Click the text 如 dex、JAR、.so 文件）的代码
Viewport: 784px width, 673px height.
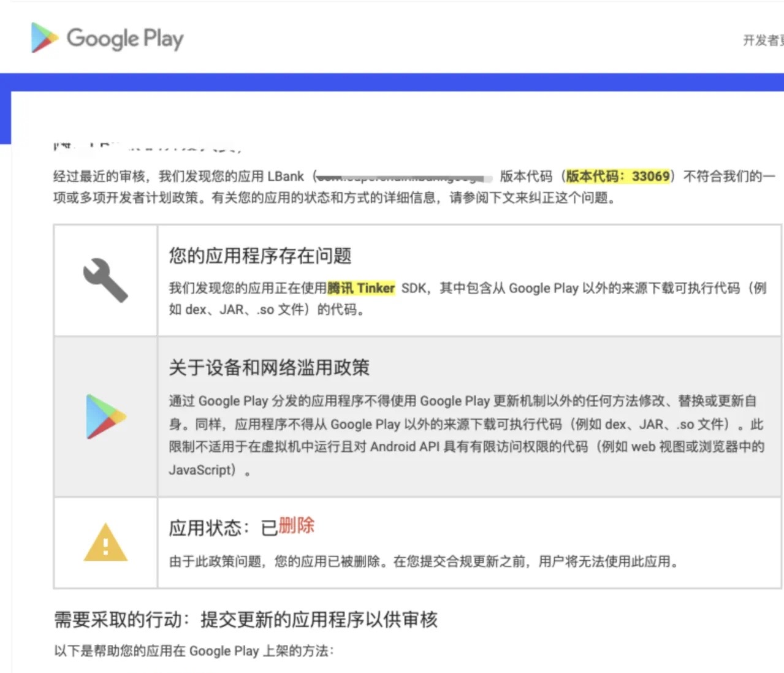pos(267,310)
